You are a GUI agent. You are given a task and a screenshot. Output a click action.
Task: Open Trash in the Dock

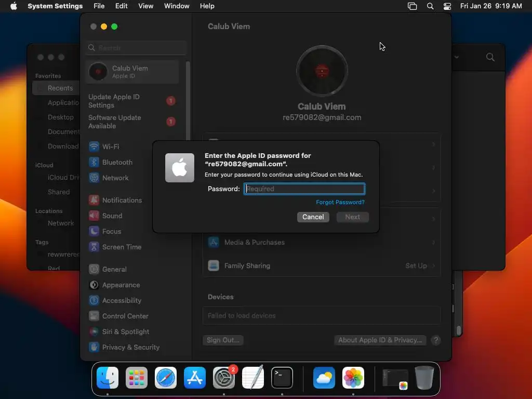[424, 378]
